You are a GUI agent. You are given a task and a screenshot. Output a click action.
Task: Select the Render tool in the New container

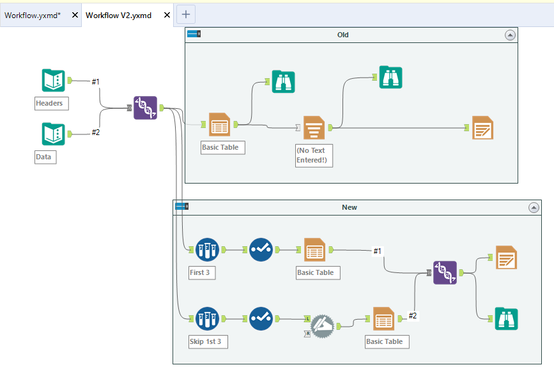pos(506,257)
